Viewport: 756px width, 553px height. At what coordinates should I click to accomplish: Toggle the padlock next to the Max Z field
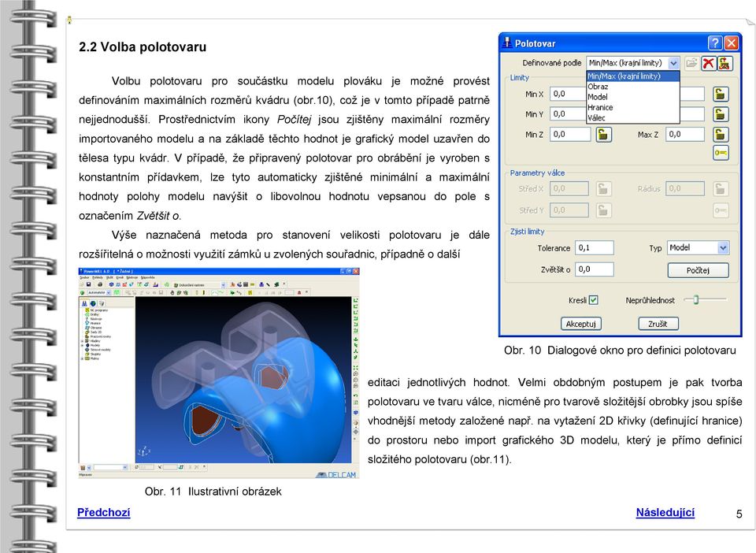721,135
